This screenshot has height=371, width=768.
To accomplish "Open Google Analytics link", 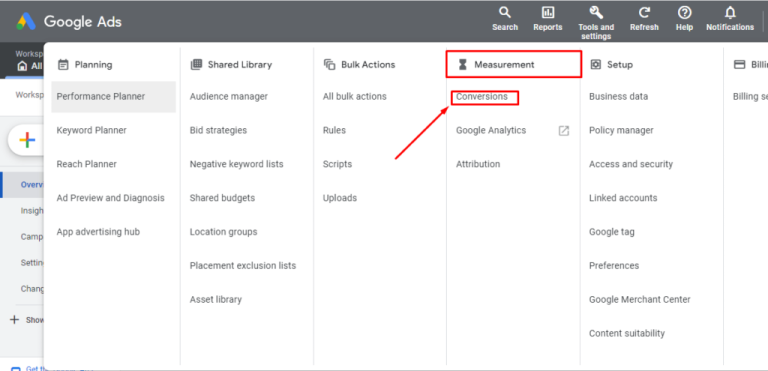I will (x=491, y=130).
